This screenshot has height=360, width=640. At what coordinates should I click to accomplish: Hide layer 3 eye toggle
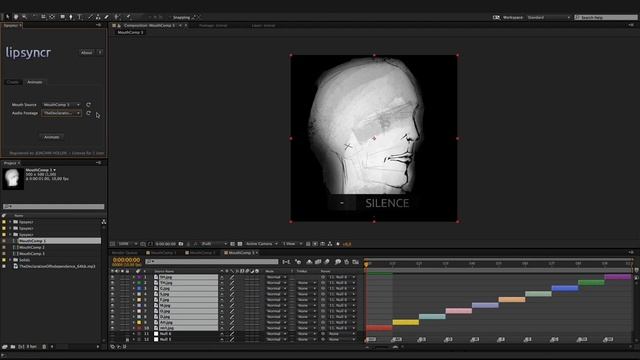coord(113,288)
